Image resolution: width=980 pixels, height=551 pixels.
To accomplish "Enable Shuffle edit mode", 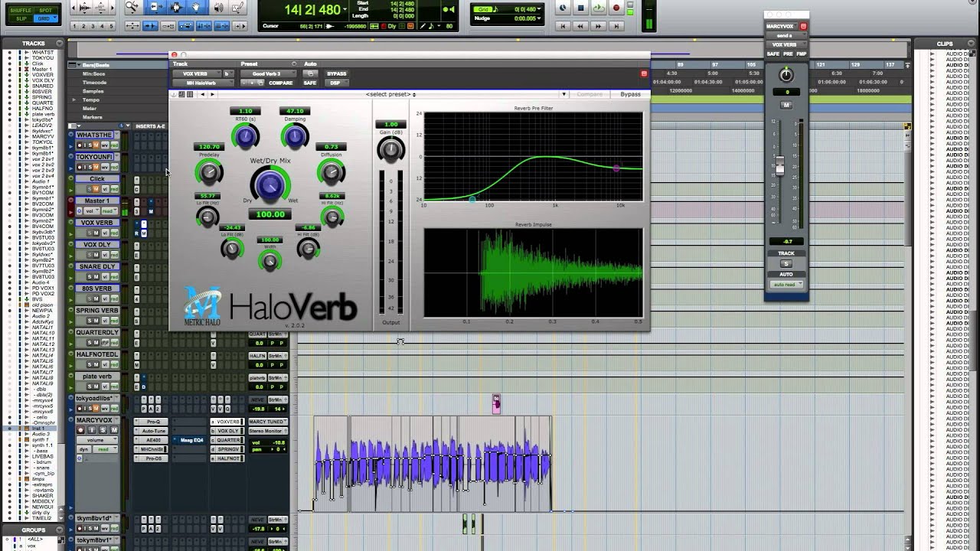I will 21,10.
